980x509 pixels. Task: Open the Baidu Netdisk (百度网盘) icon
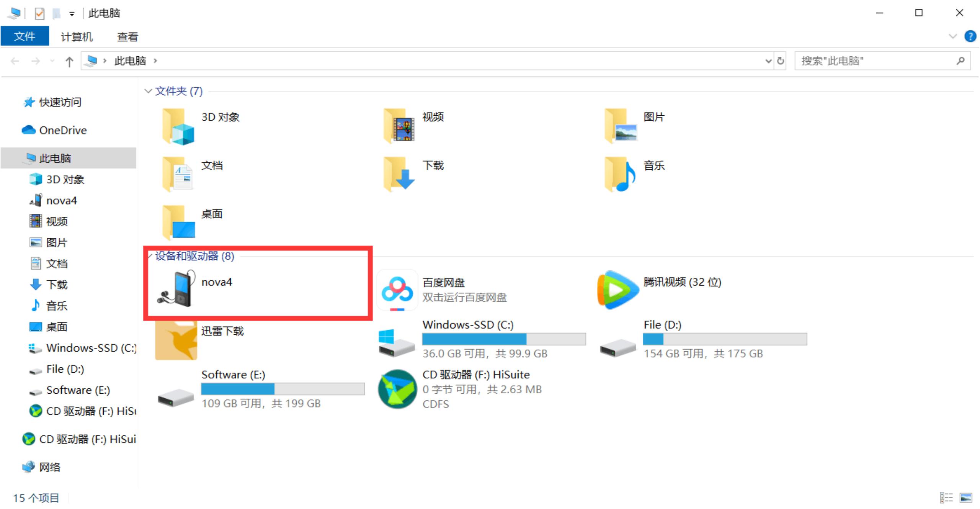tap(397, 290)
